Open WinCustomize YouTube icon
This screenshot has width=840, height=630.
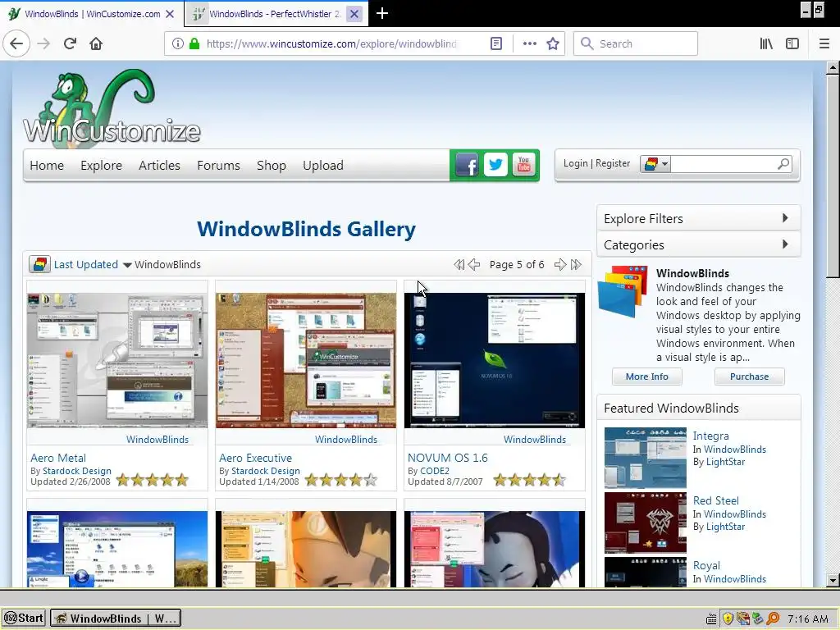[x=524, y=165]
